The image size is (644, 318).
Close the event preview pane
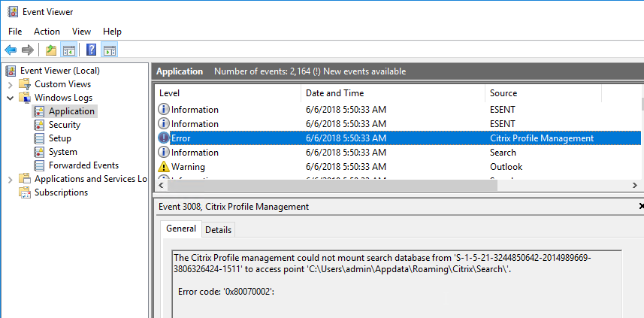pos(641,206)
